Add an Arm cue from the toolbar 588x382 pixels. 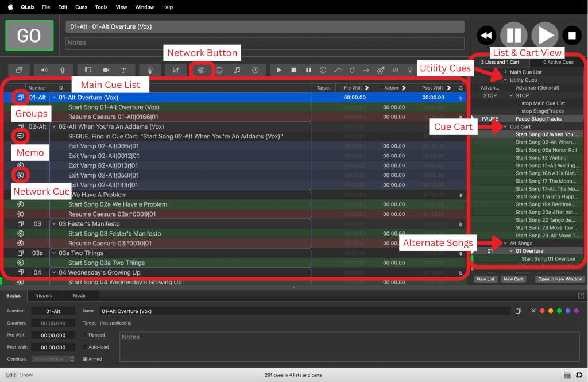pos(395,70)
